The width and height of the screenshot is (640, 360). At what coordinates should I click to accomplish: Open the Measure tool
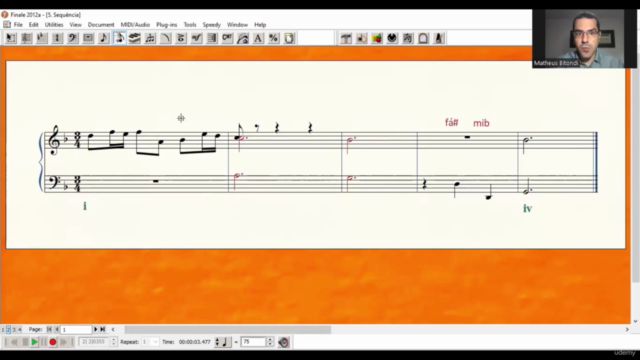click(x=88, y=38)
